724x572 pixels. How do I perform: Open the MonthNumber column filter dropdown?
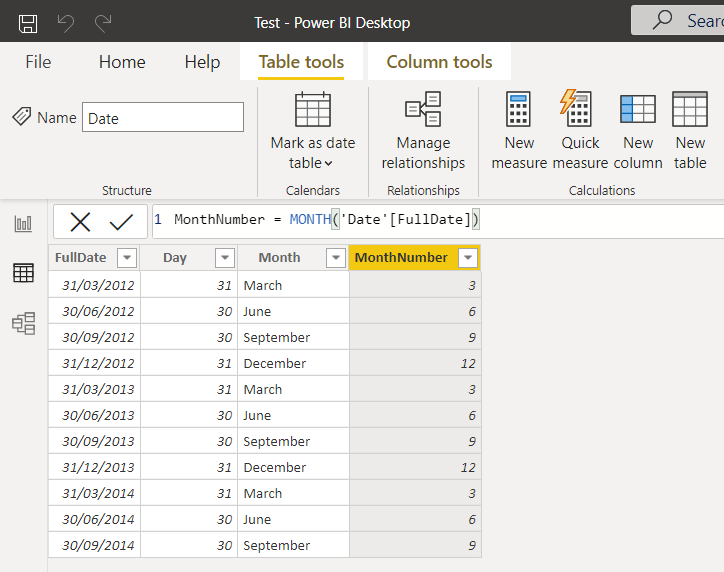[467, 258]
